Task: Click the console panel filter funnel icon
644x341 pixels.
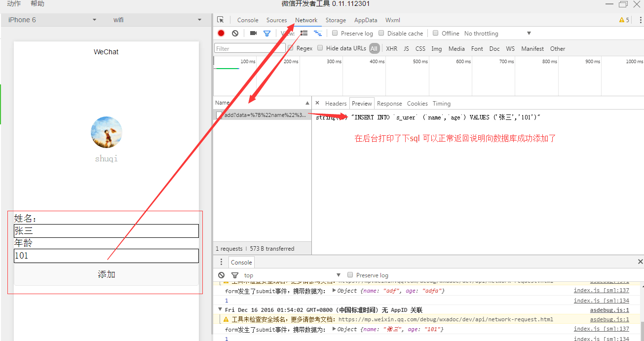Action: (235, 275)
